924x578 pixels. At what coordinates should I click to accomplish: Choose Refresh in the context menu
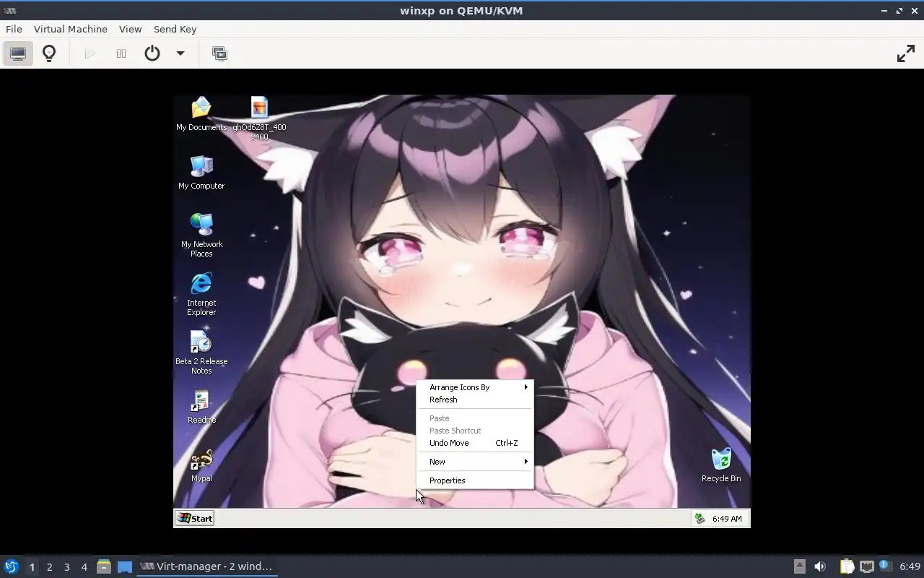click(475, 400)
